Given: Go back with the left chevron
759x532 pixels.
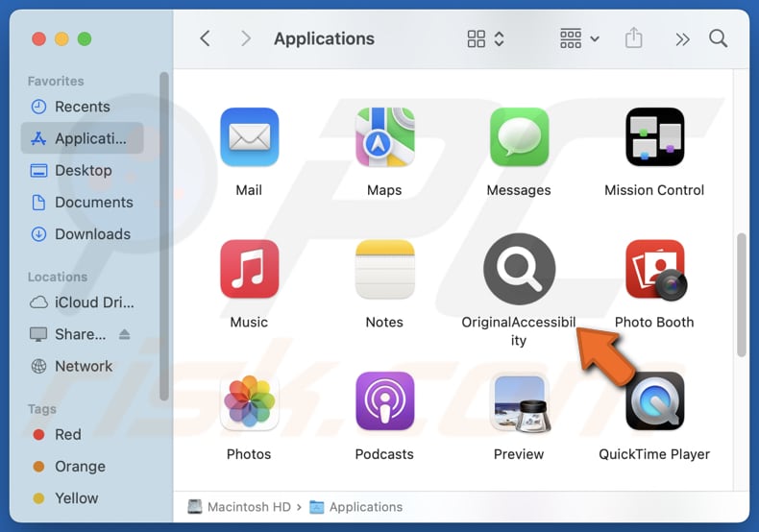Looking at the screenshot, I should 206,38.
